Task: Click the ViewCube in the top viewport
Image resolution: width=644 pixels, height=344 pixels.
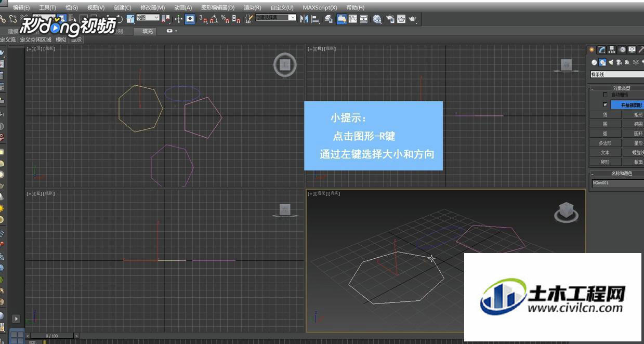Action: pyautogui.click(x=285, y=65)
